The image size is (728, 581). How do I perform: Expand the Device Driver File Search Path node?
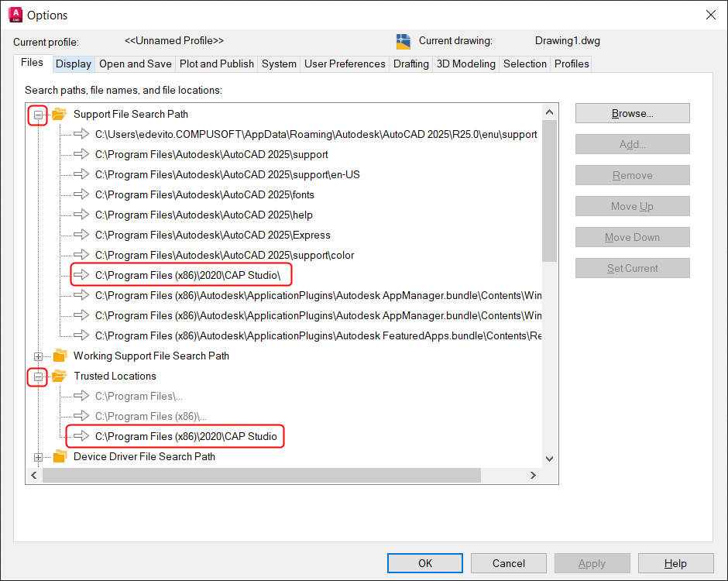pos(38,457)
